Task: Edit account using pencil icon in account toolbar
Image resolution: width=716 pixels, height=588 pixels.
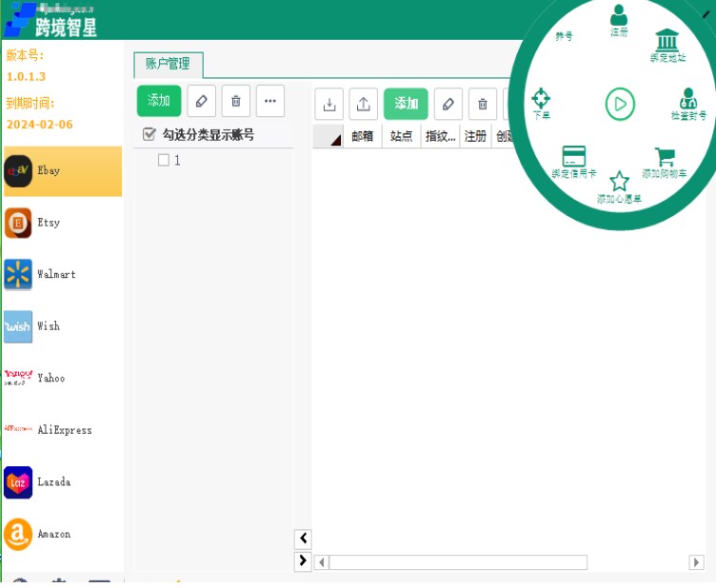Action: pyautogui.click(x=448, y=104)
